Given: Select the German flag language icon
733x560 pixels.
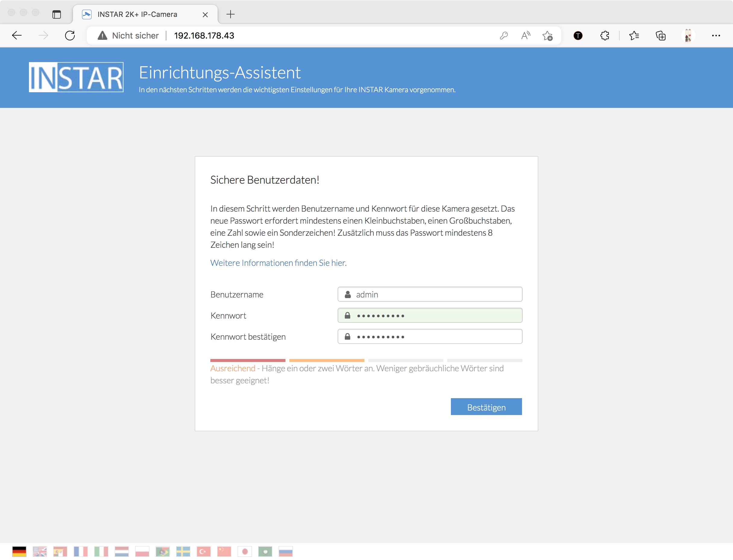Looking at the screenshot, I should click(19, 551).
